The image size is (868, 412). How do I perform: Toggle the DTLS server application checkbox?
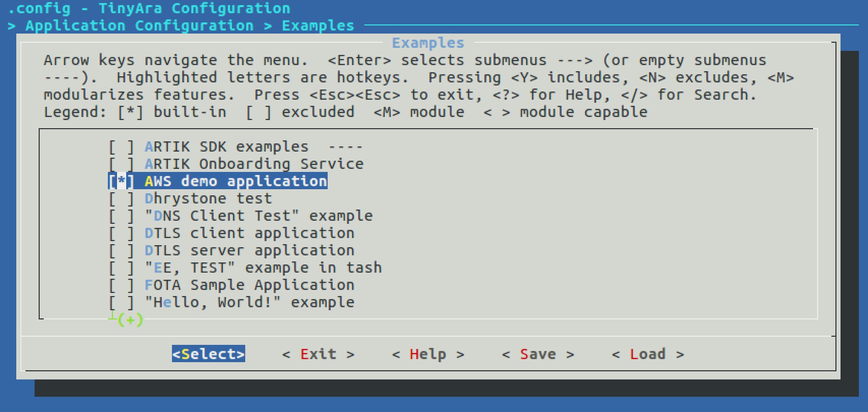tap(122, 251)
